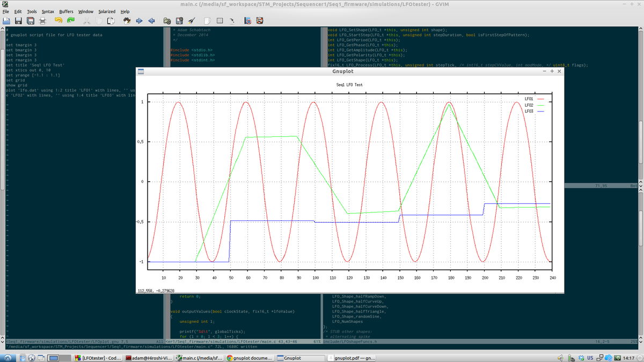This screenshot has height=362, width=644.
Task: Click the LFO_NumShapes enum entry
Action: click(x=347, y=321)
